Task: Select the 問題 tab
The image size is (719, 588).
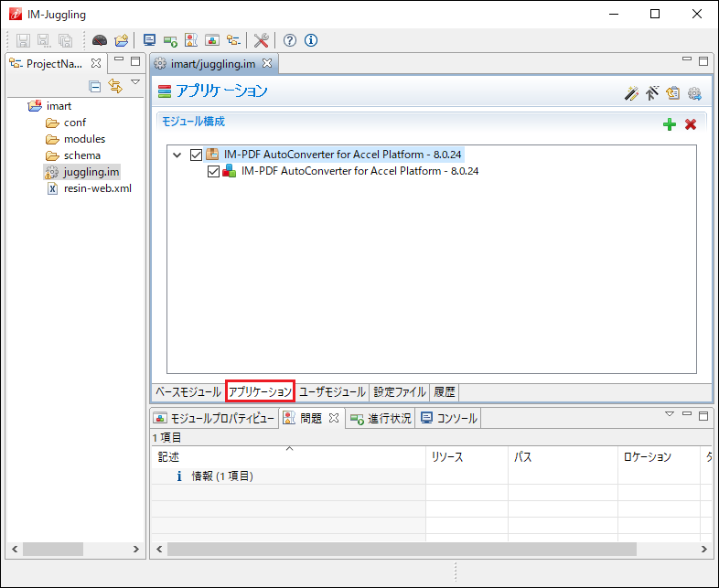Action: coord(310,418)
